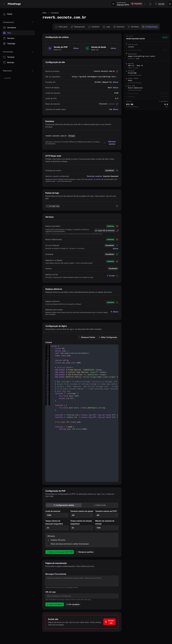Edit the domain name with pencil icon

click(x=117, y=71)
